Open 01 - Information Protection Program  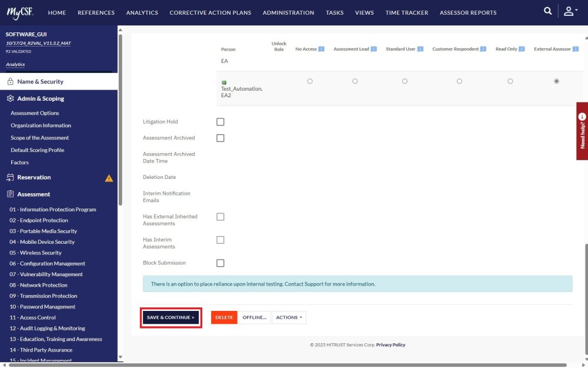(53, 210)
